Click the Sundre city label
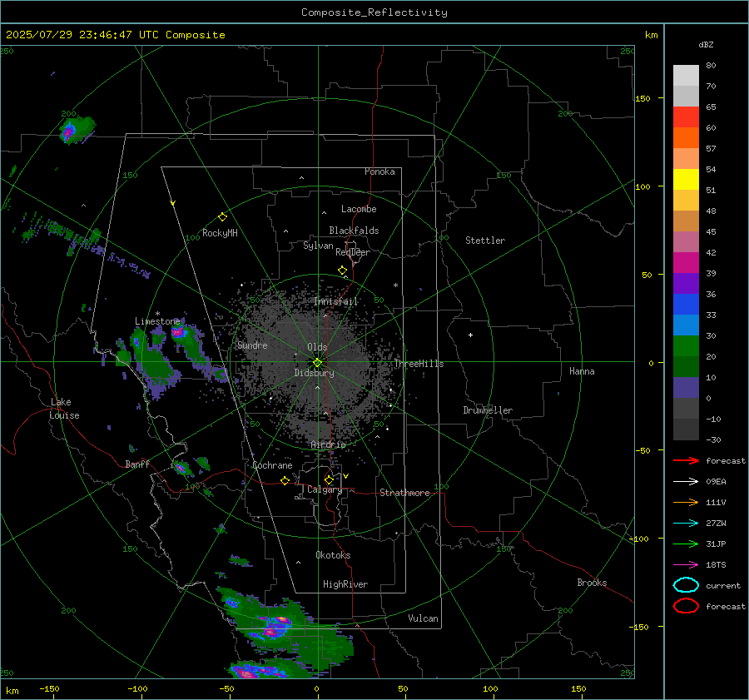Screen dimensions: 749x700 pyautogui.click(x=252, y=345)
